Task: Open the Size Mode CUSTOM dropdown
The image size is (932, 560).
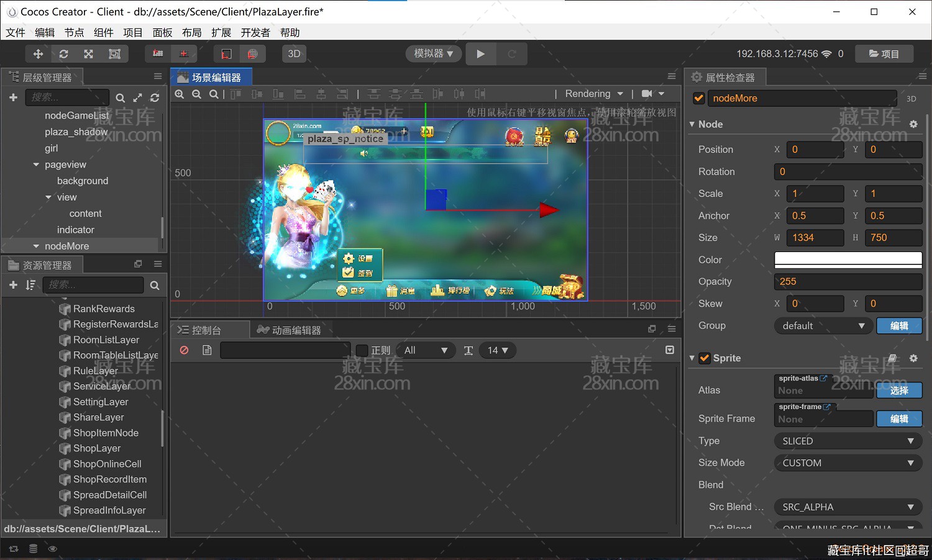Action: tap(848, 463)
